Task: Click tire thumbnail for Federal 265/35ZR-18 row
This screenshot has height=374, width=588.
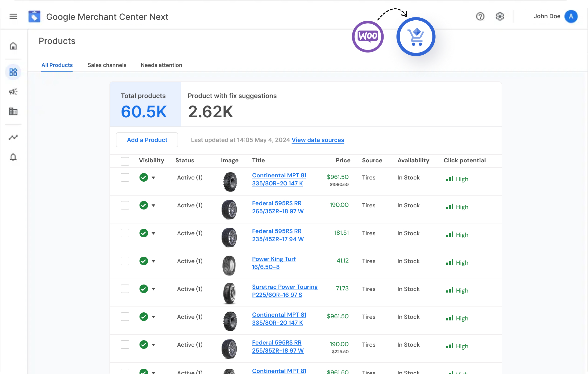Action: (x=229, y=210)
